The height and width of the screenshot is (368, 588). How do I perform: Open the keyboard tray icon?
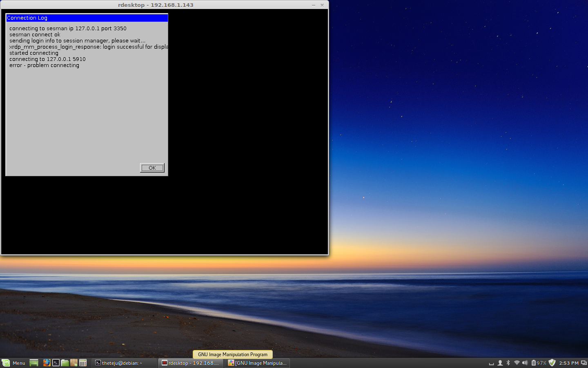tap(491, 363)
